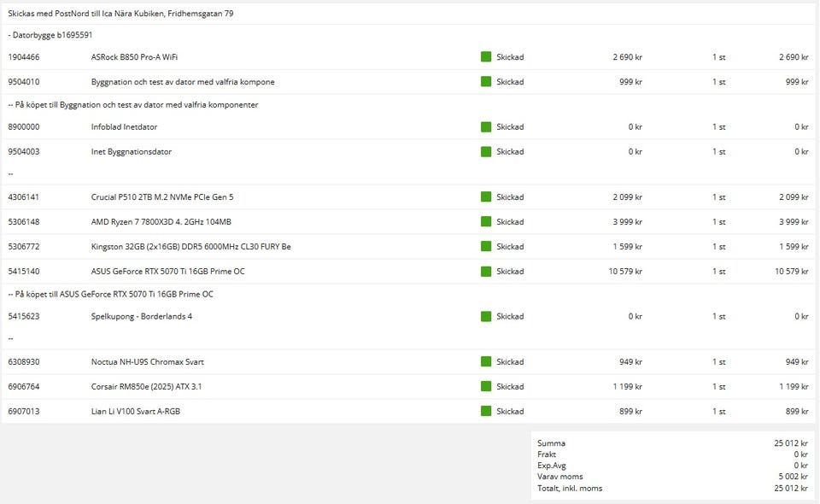Select product name ASUS GeForce RTX 5070 Ti Prime OC
The height and width of the screenshot is (504, 820).
(168, 272)
